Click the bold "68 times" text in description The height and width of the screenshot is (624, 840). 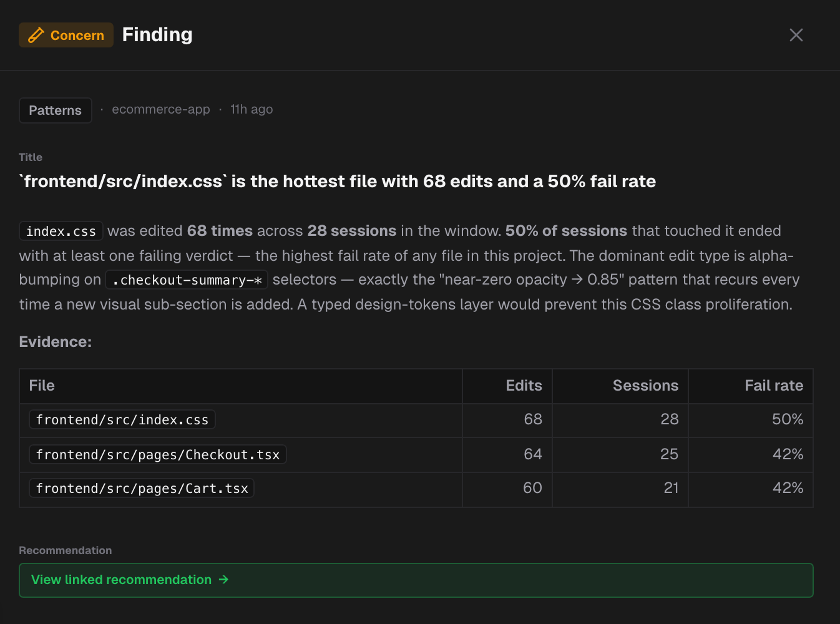click(x=220, y=231)
